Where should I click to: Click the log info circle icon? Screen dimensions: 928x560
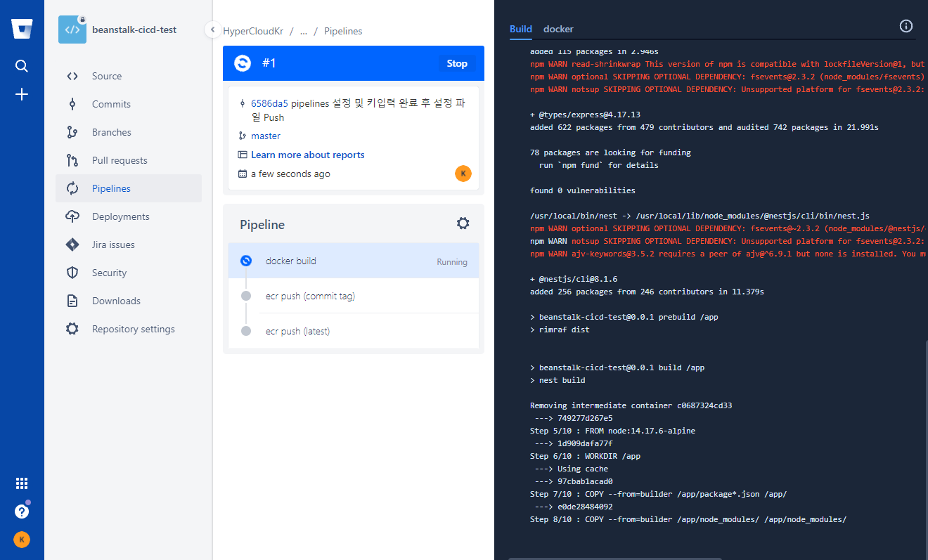point(906,26)
